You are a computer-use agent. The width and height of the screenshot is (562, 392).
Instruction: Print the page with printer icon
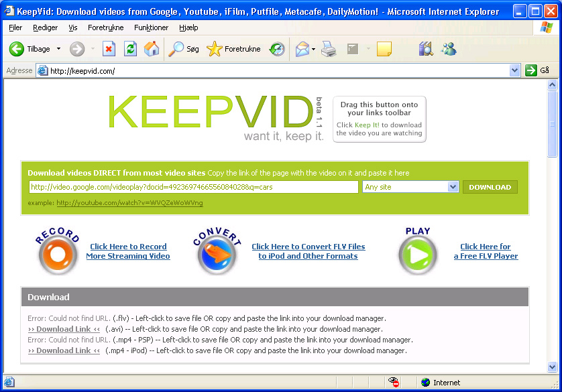click(329, 49)
